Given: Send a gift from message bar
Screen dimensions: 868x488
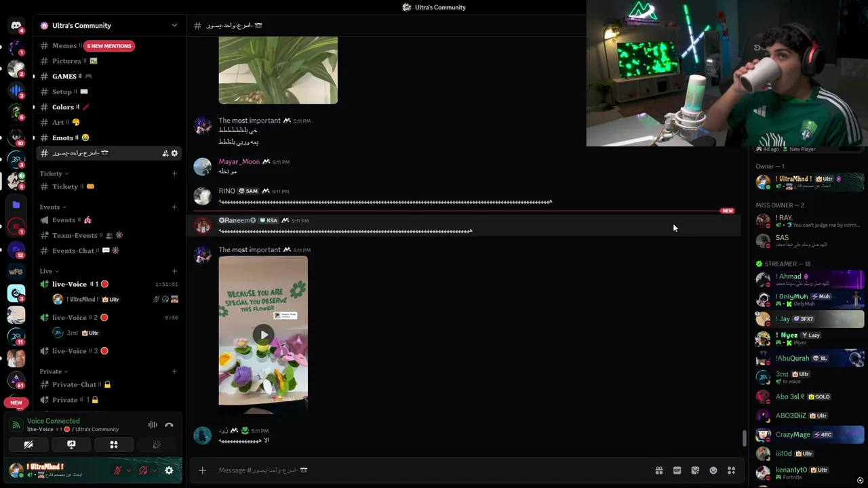Looking at the screenshot, I should coord(658,470).
